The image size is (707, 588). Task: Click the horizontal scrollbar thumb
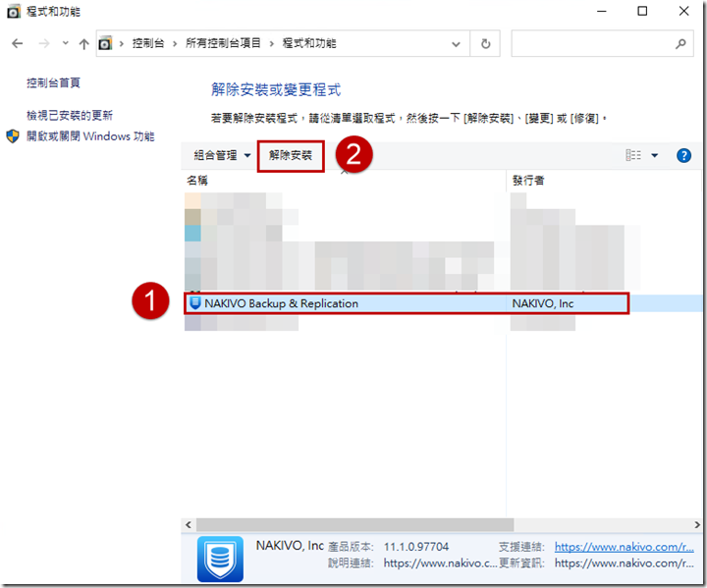point(354,525)
